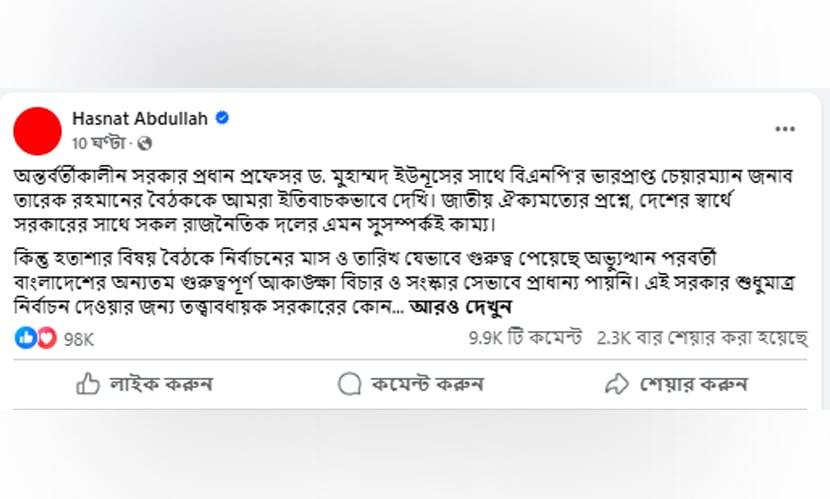
Task: Click the second paragraph starting with কিন্তু হতাশার
Action: click(x=404, y=283)
